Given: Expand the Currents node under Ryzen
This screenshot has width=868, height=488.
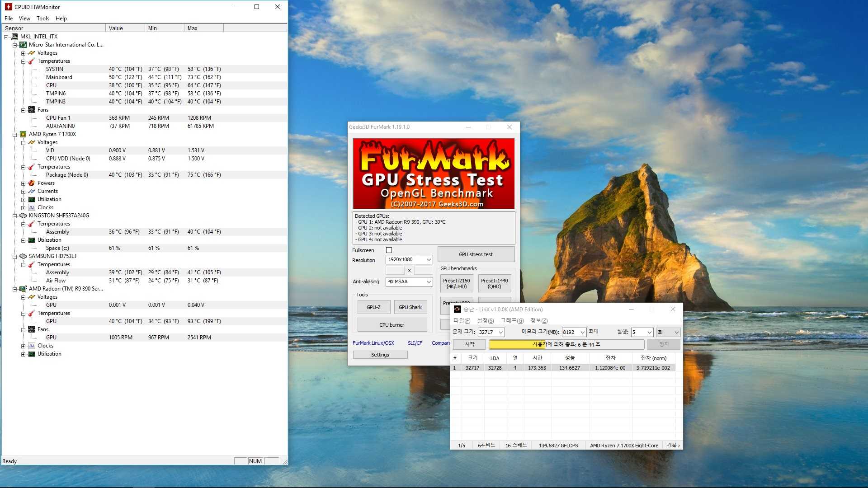Looking at the screenshot, I should coord(23,191).
